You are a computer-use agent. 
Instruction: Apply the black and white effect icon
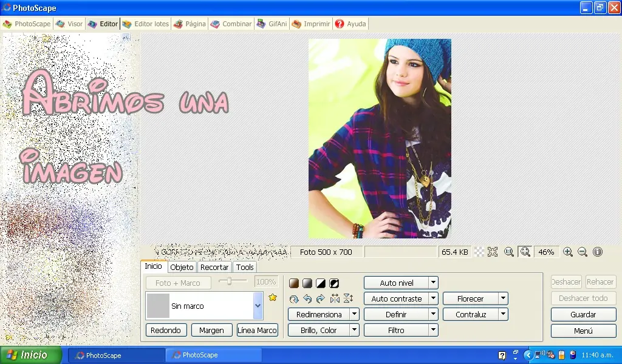(321, 283)
